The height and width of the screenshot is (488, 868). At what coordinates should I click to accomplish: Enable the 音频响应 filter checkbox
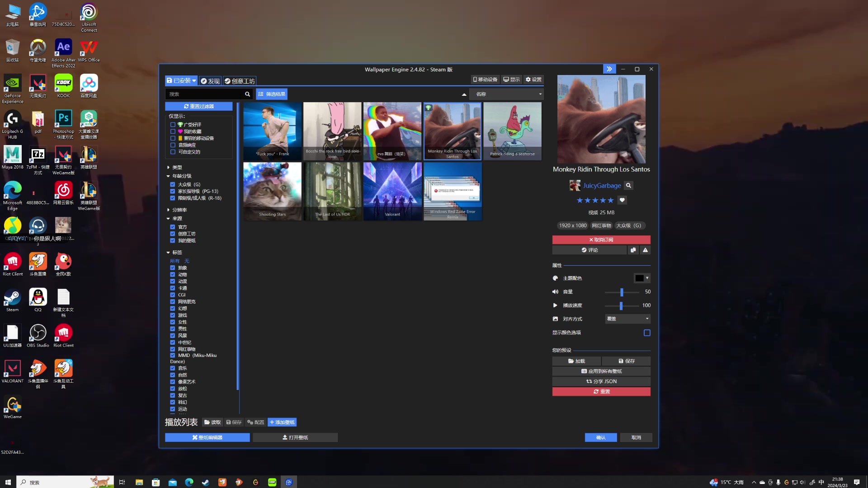173,145
